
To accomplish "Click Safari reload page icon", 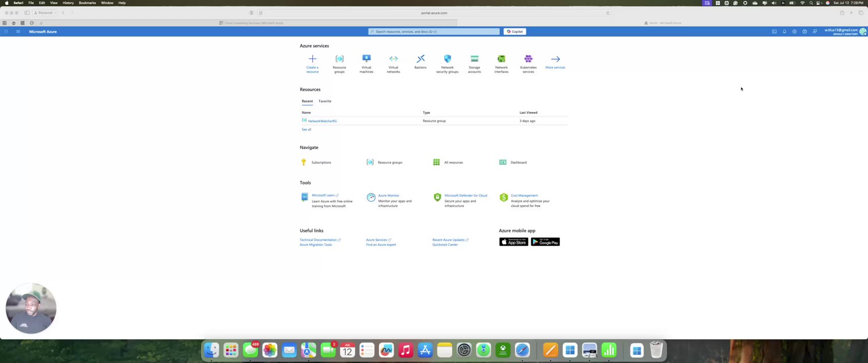I will point(608,13).
